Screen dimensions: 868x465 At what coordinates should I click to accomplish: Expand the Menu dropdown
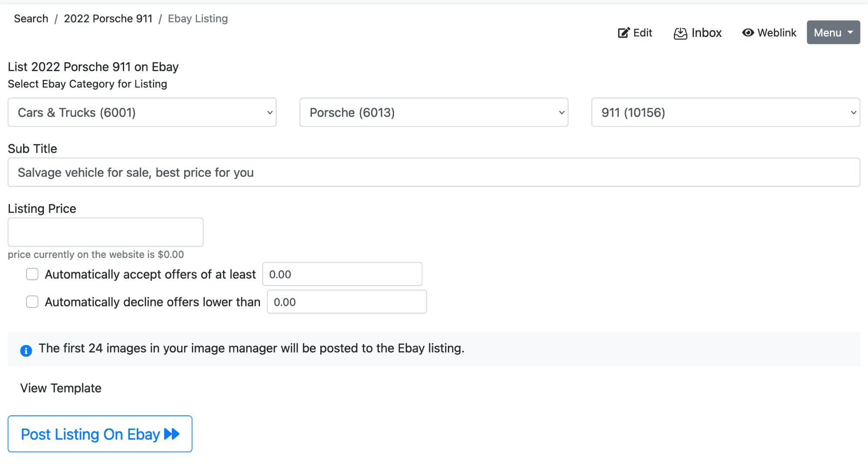click(x=832, y=32)
